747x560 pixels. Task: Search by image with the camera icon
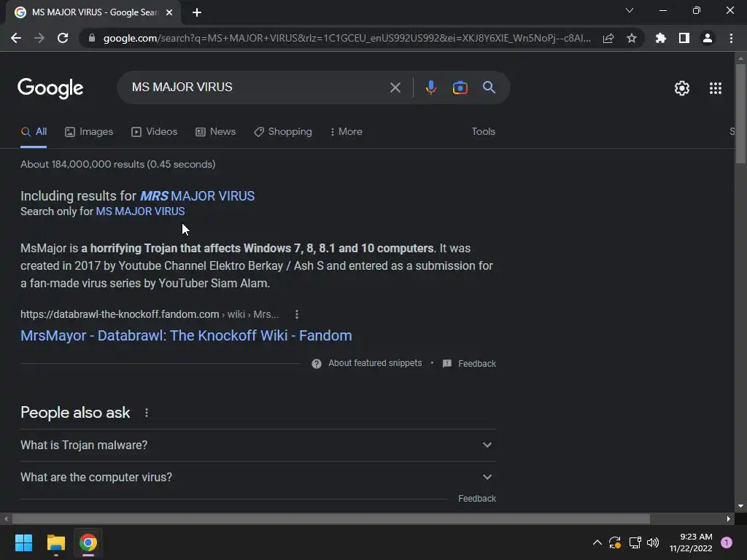(460, 87)
